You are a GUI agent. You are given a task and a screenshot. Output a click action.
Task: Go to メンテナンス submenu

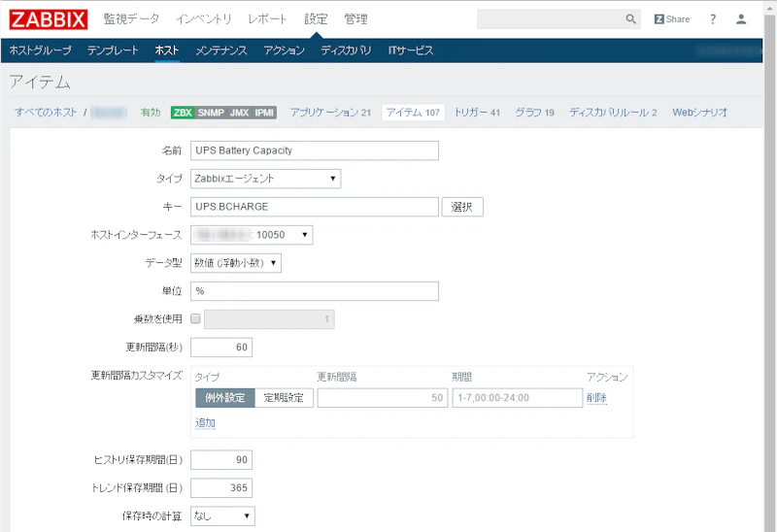coord(221,50)
